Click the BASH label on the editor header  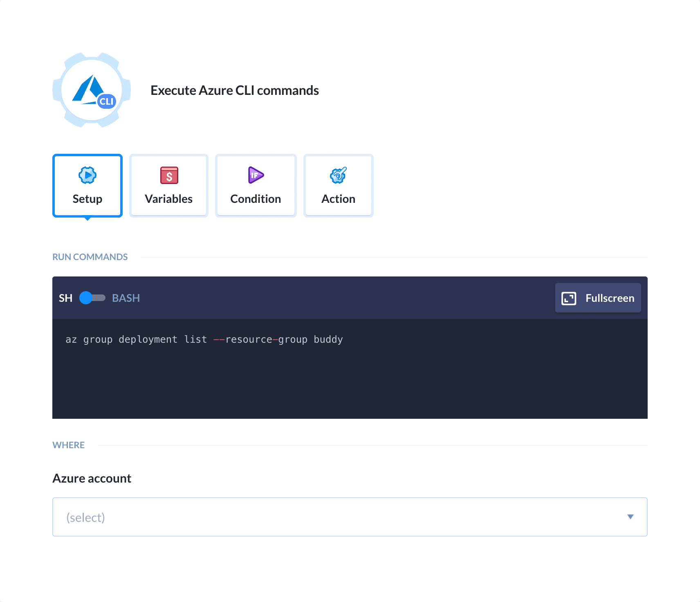coord(126,298)
